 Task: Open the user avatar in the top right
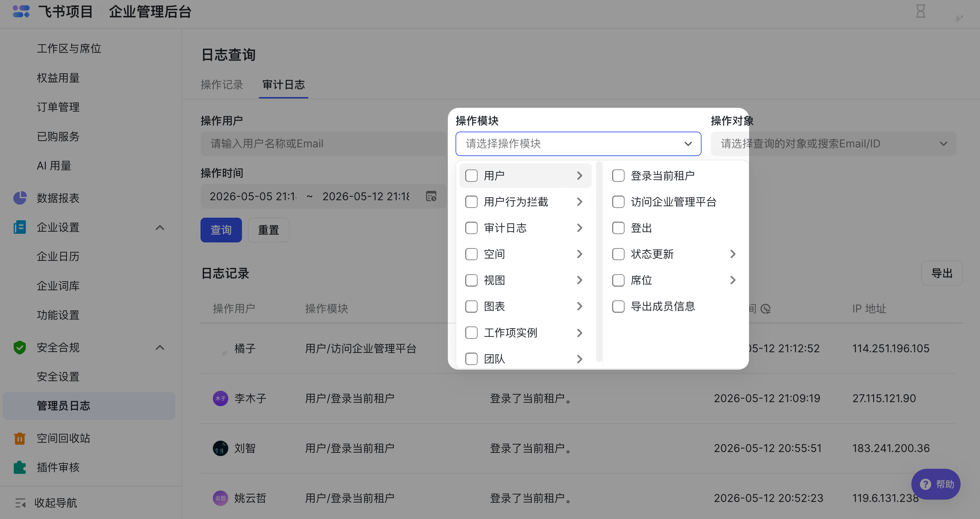pos(958,18)
